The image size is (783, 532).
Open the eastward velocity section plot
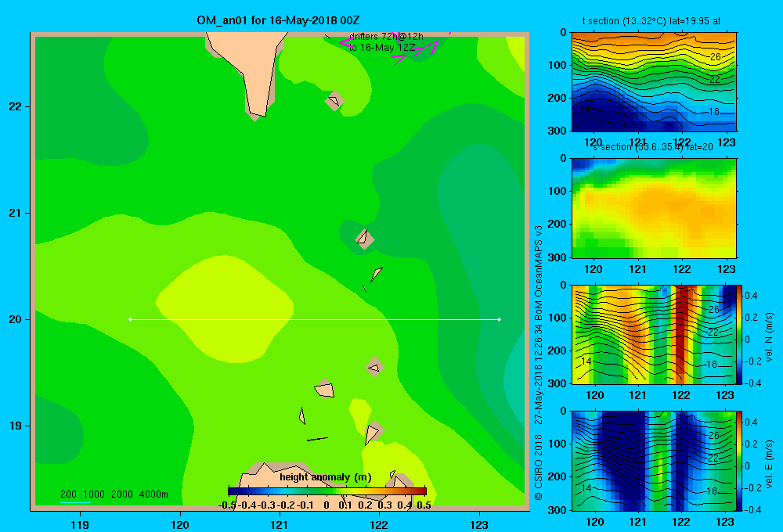point(654,461)
